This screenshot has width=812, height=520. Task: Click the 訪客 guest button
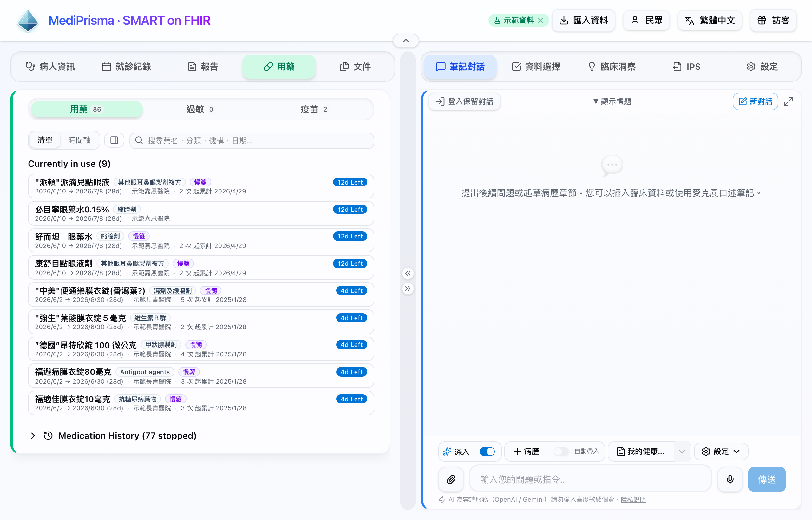(773, 20)
